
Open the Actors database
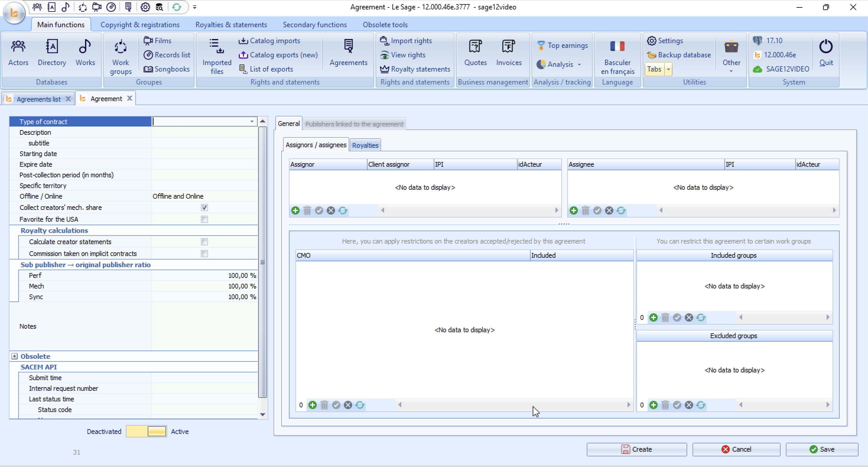18,53
